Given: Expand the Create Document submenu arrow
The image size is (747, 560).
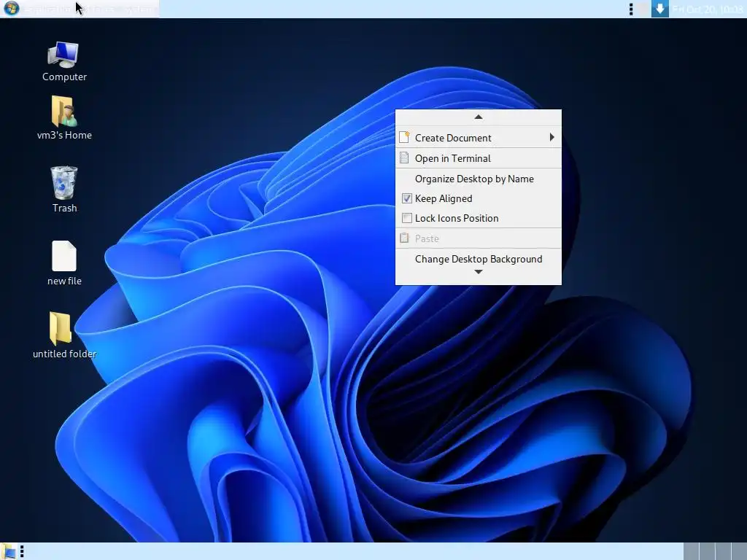Looking at the screenshot, I should point(551,137).
